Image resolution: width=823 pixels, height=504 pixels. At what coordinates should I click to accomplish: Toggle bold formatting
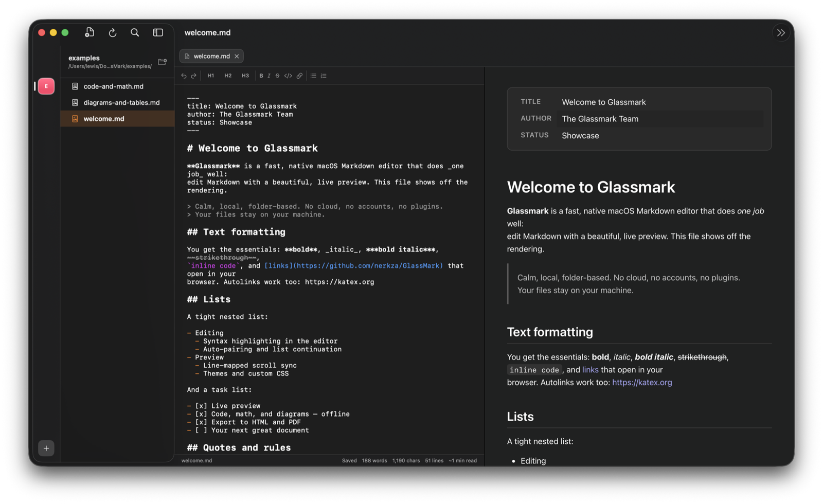point(261,76)
